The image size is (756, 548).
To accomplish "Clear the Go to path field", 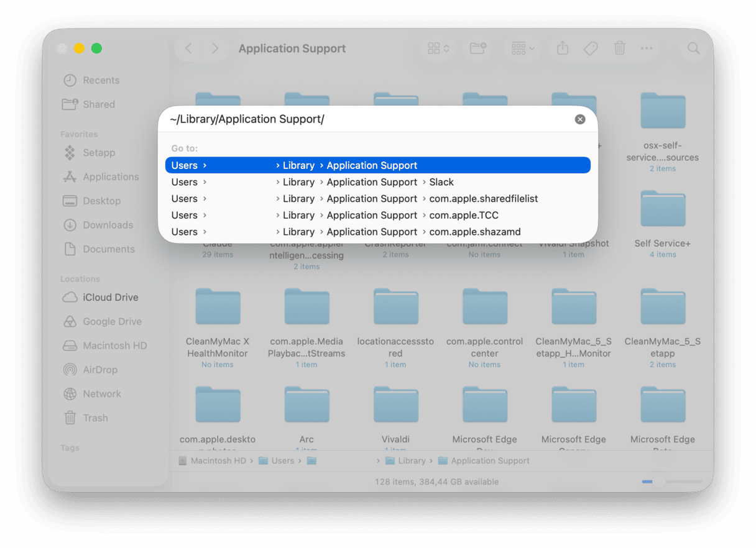I will point(580,119).
